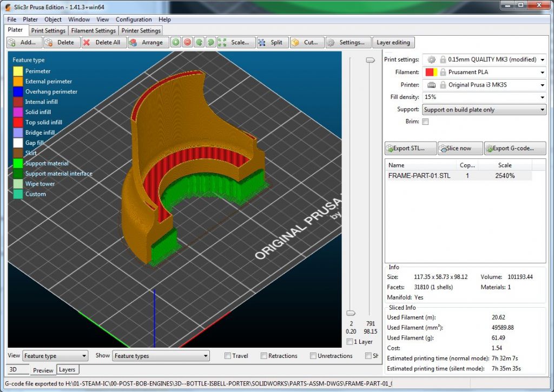This screenshot has height=392, width=554.
Task: Click the lock icon next to Print settings preset
Action: (443, 59)
